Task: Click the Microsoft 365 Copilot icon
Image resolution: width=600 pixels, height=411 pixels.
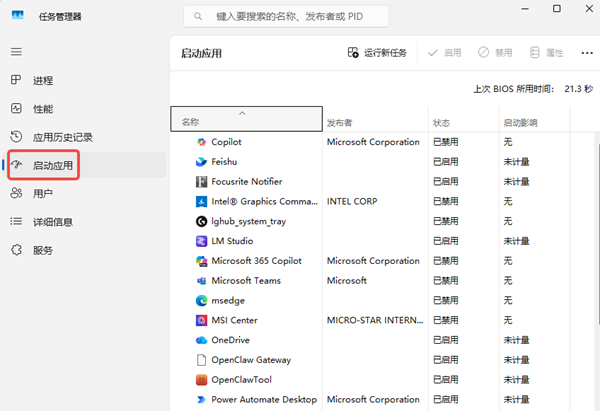Action: [x=201, y=261]
